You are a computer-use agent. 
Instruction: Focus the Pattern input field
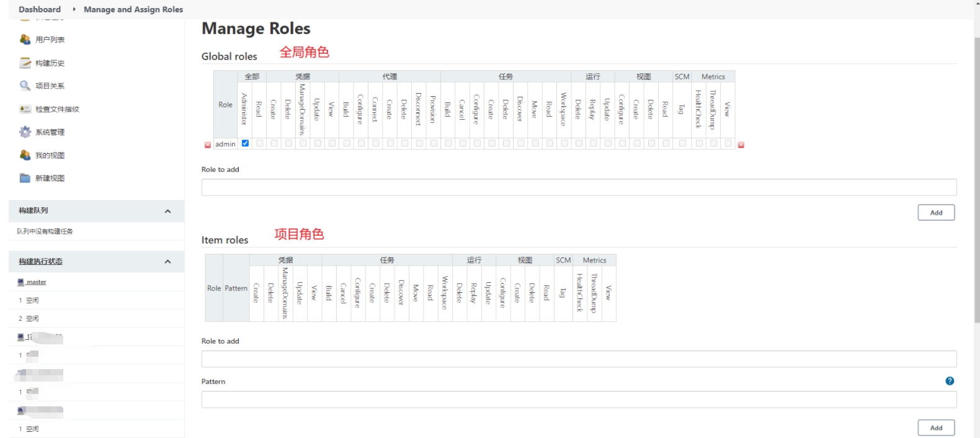(579, 400)
